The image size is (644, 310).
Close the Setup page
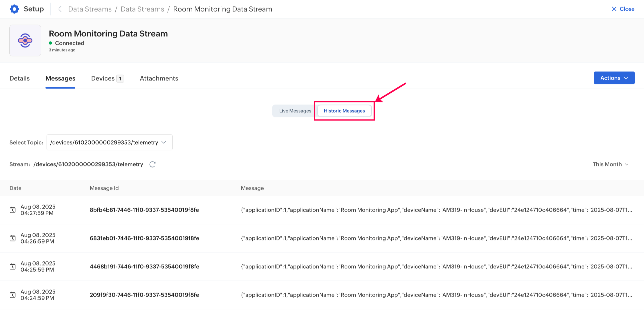[622, 9]
